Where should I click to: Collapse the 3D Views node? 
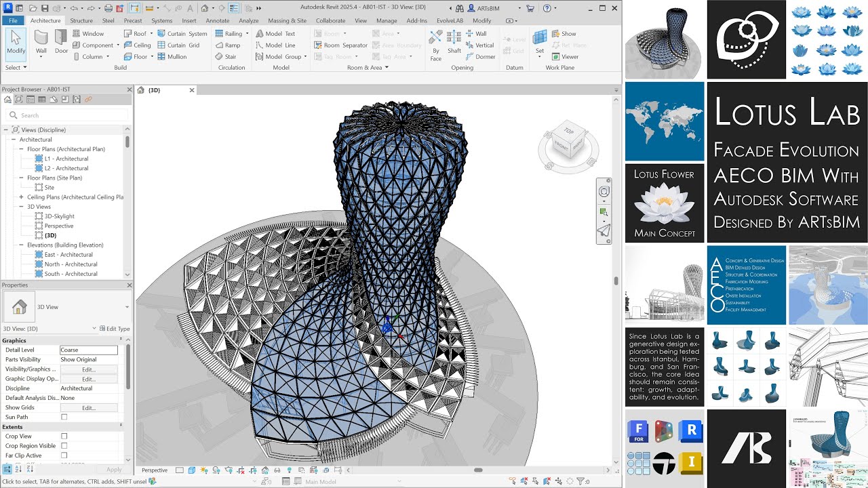tap(21, 207)
